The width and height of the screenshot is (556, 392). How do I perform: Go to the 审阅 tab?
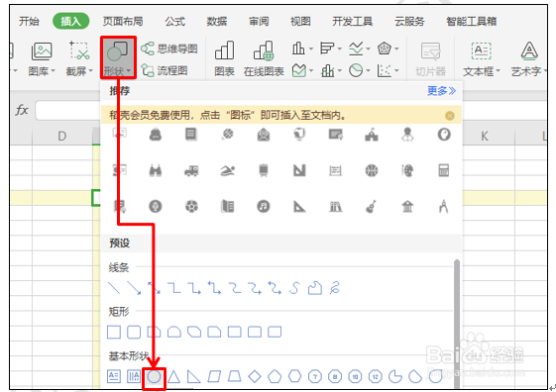click(x=259, y=21)
